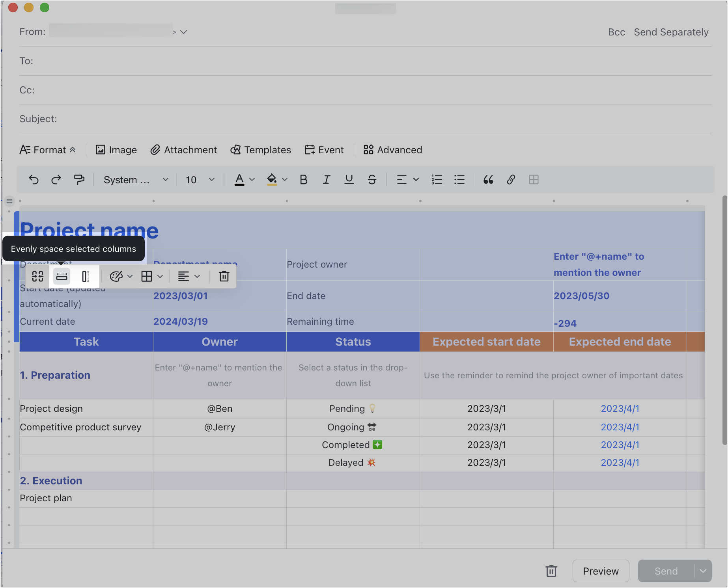
Task: Click the Preview button
Action: [x=601, y=571]
